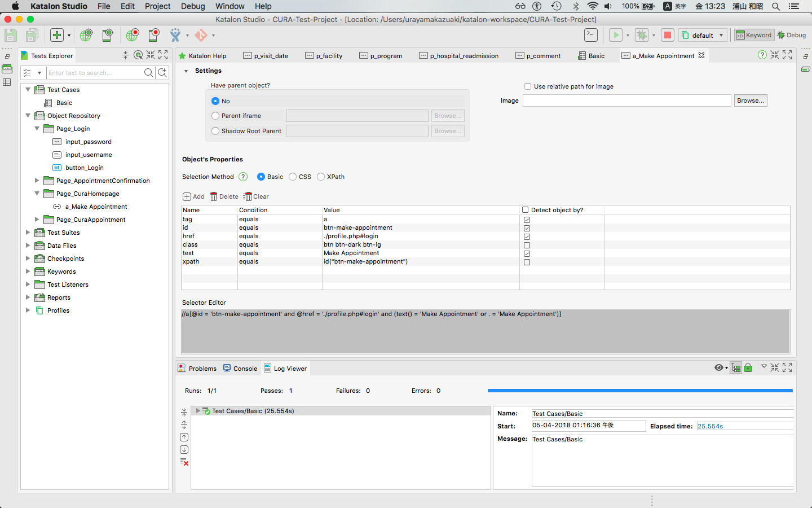Viewport: 812px width, 508px height.
Task: Expand the Test Suites node
Action: click(28, 233)
